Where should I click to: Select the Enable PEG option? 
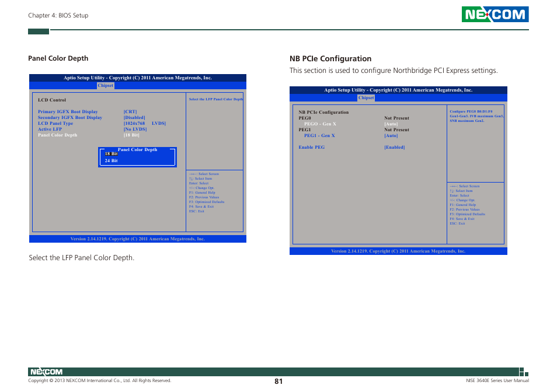312,147
